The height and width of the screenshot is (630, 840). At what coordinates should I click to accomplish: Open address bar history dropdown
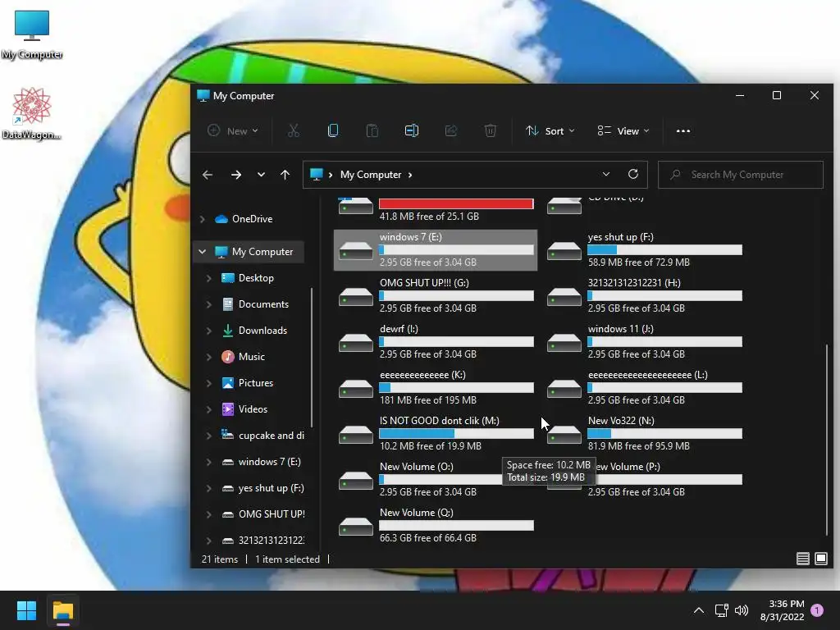click(x=606, y=174)
